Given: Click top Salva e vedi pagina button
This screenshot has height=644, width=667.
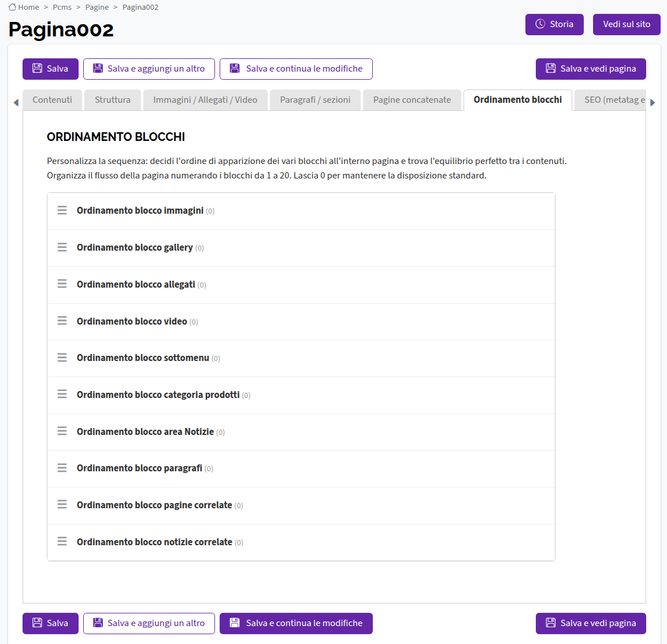Looking at the screenshot, I should (x=591, y=69).
